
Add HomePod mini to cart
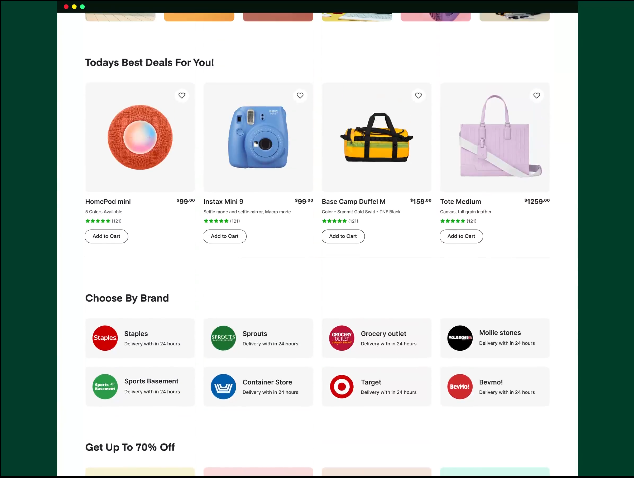coord(106,236)
